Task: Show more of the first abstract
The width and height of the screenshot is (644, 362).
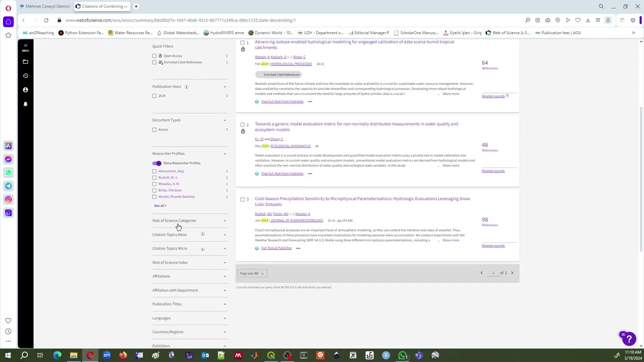Action: click(x=451, y=94)
